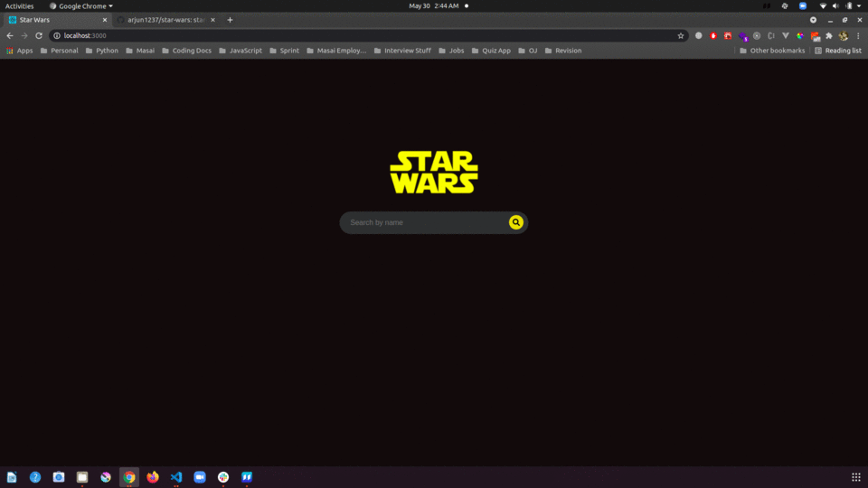This screenshot has height=488, width=868.
Task: Launch Firefox from the dock
Action: coord(153,477)
